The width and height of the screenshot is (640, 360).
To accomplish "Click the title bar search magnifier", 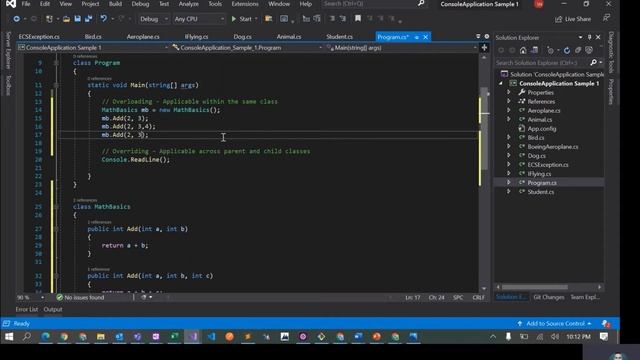I will (x=421, y=4).
